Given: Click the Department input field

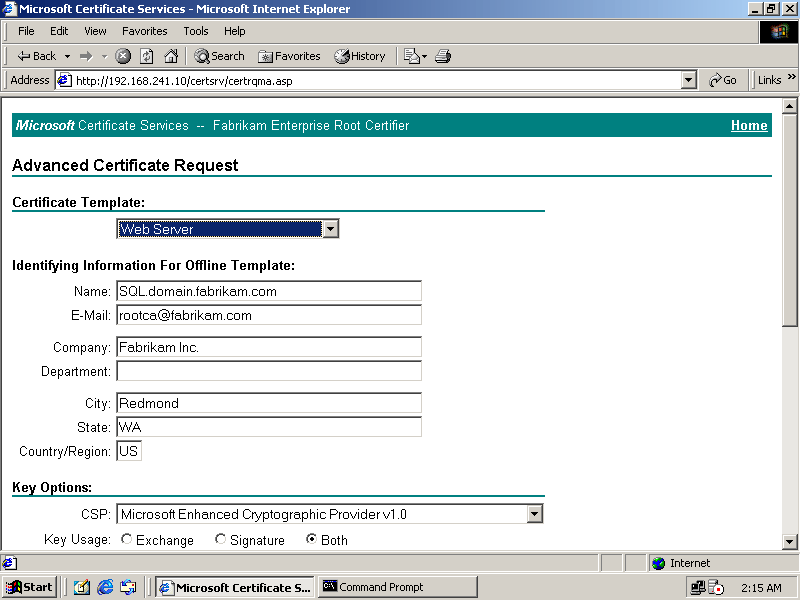Looking at the screenshot, I should (269, 371).
